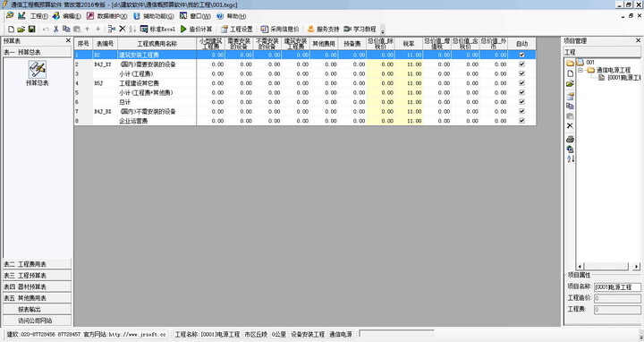
Task: Collapse the 通信电源工程 tree node
Action: 580,71
